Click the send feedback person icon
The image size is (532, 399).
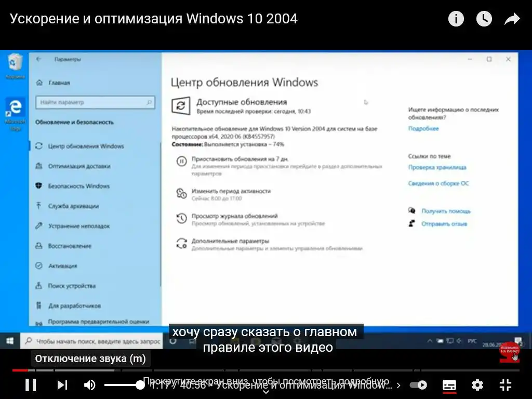pyautogui.click(x=411, y=223)
